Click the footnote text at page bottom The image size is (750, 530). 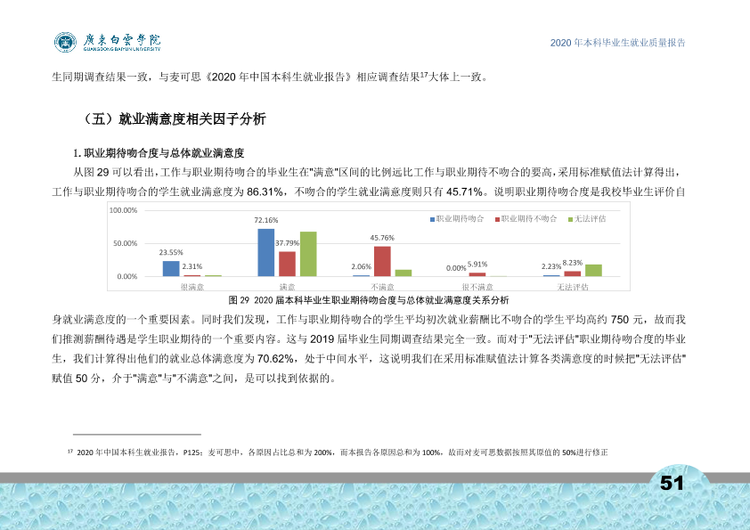338,452
